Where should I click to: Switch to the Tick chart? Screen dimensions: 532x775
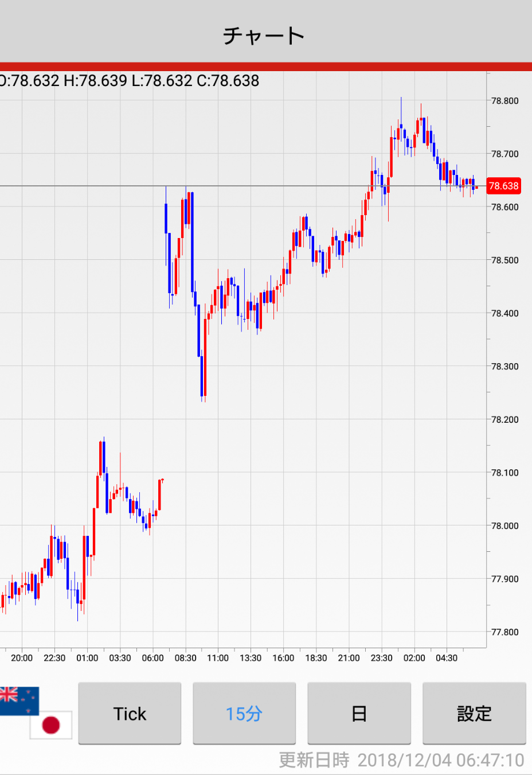[x=130, y=713]
